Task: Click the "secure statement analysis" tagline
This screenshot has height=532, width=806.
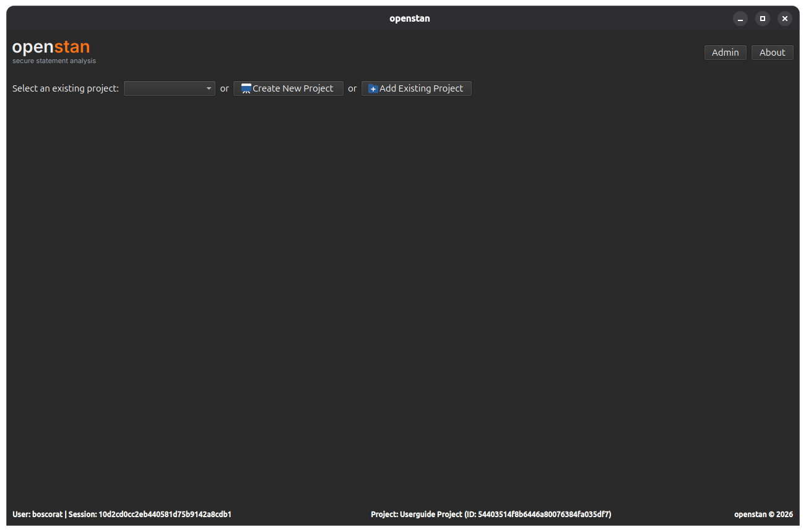Action: click(x=54, y=61)
